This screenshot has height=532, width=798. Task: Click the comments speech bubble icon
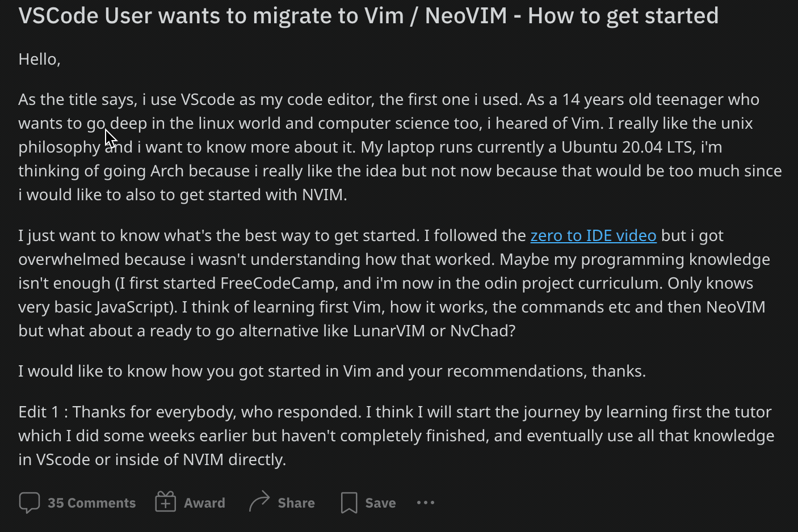(x=29, y=503)
